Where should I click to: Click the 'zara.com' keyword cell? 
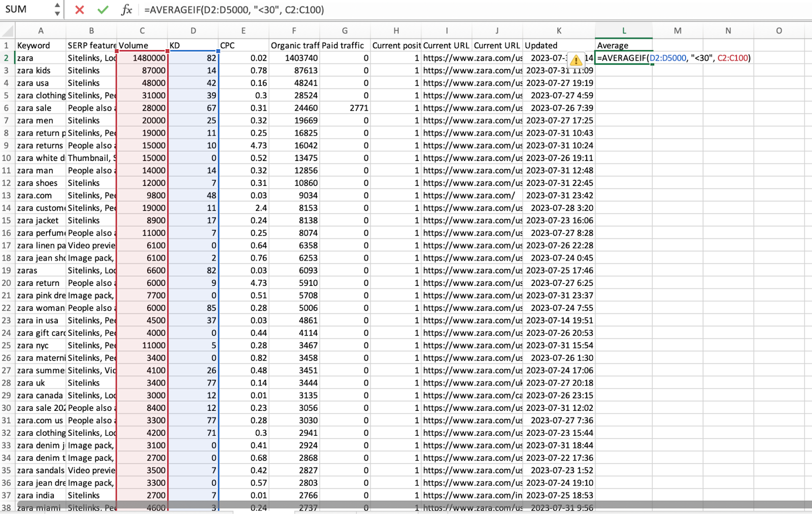click(x=41, y=196)
